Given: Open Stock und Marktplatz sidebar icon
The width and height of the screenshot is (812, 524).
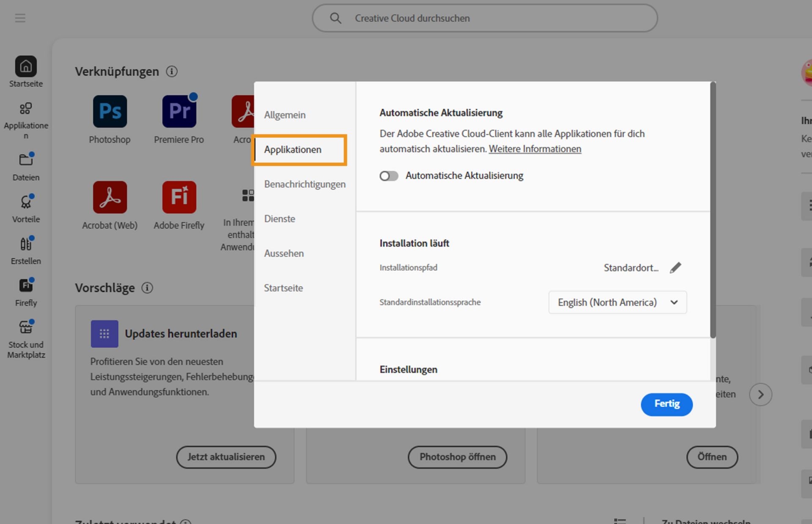Looking at the screenshot, I should click(26, 327).
